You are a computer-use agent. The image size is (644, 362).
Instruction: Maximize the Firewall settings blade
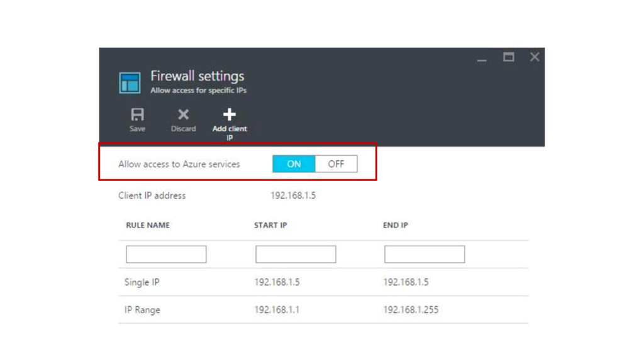tap(508, 57)
